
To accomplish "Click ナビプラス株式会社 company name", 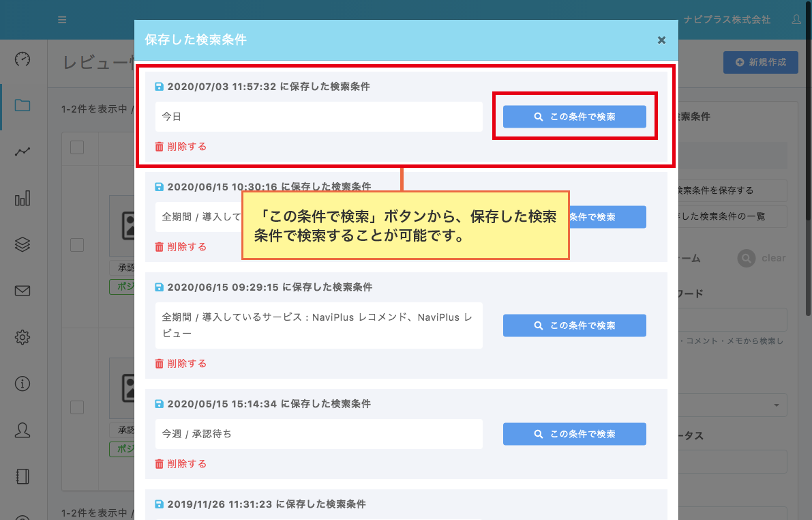I will pyautogui.click(x=727, y=20).
